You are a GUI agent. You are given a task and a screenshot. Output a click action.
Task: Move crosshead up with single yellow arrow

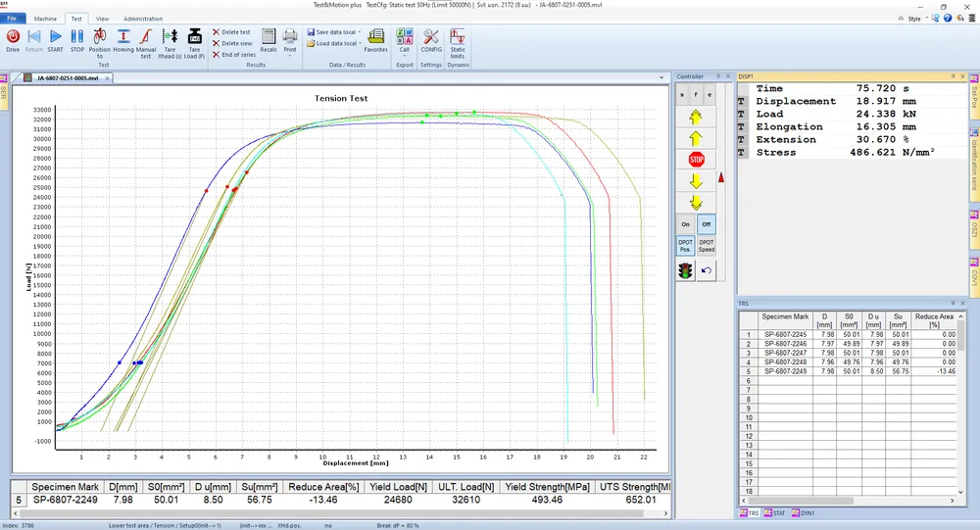click(696, 138)
